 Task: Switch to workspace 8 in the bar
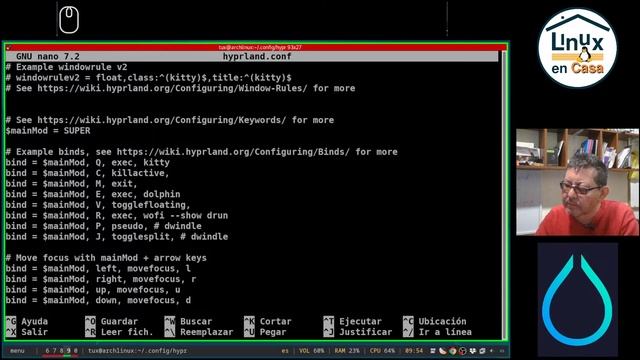coord(61,351)
